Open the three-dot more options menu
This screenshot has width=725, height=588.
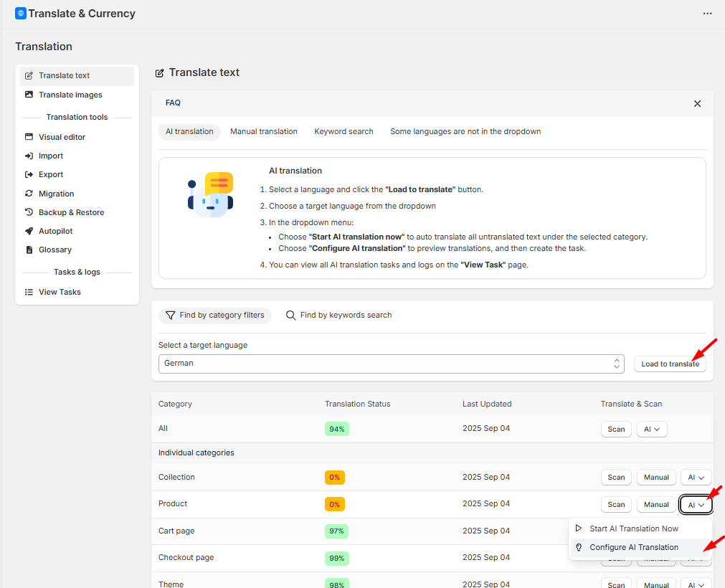point(707,14)
